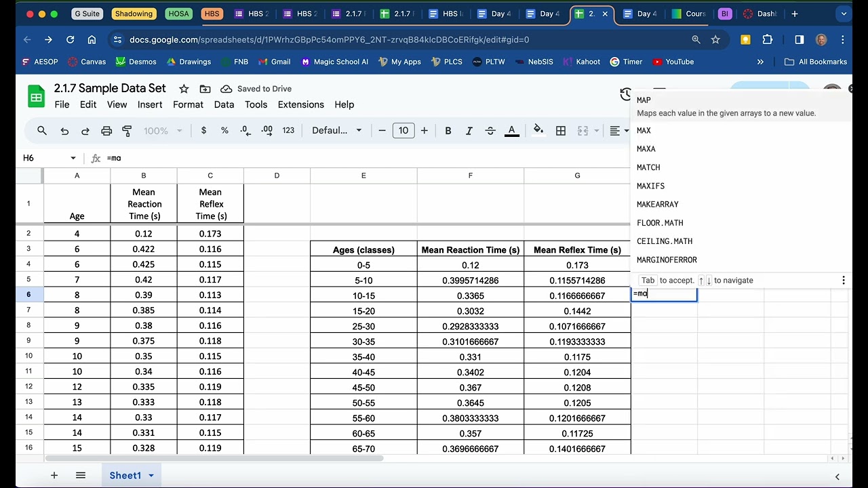This screenshot has width=868, height=488.
Task: Click the redo arrow in toolbar
Action: 85,131
